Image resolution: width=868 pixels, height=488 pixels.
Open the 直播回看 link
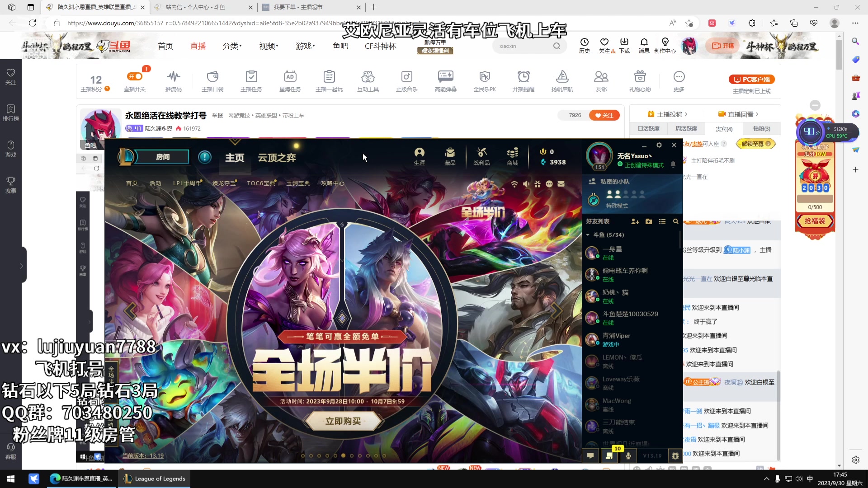pyautogui.click(x=739, y=114)
